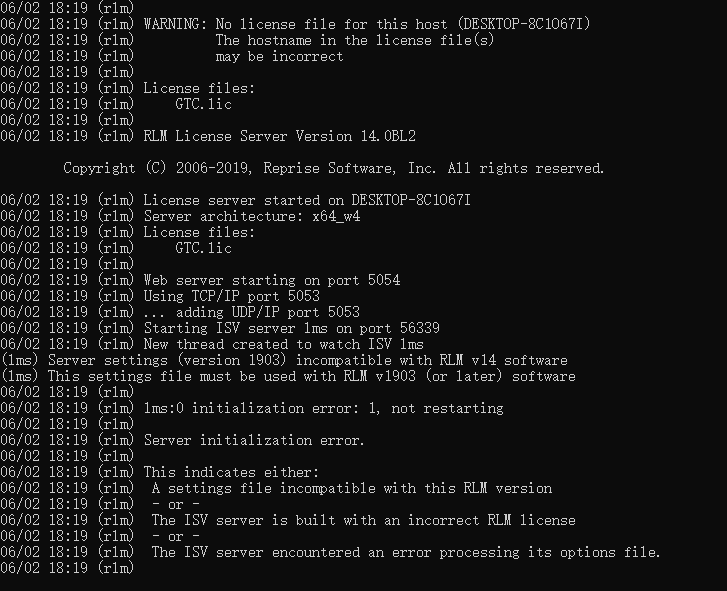Click the lms:0 initialization error line

(x=252, y=408)
